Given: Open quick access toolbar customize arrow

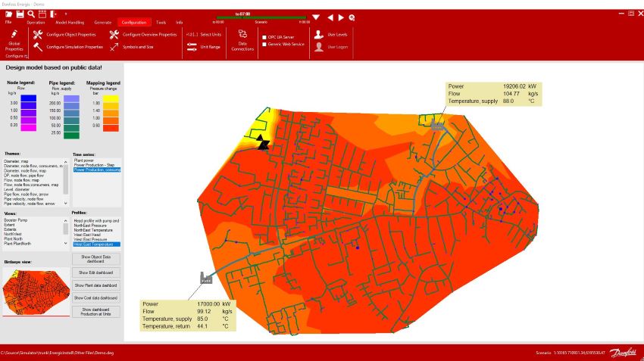Looking at the screenshot, I should (66, 14).
